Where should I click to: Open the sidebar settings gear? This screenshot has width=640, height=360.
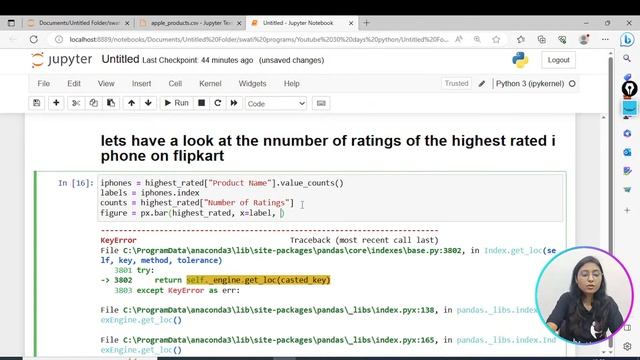627,346
